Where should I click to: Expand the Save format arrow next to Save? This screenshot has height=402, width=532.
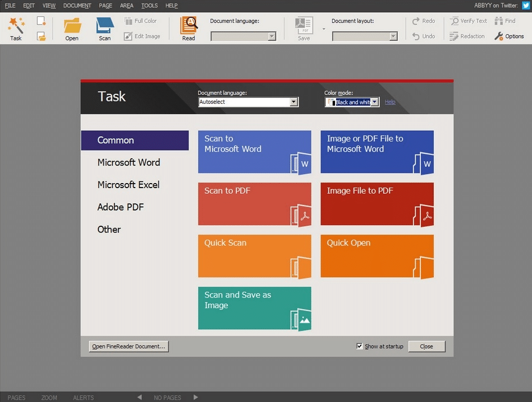pos(324,29)
